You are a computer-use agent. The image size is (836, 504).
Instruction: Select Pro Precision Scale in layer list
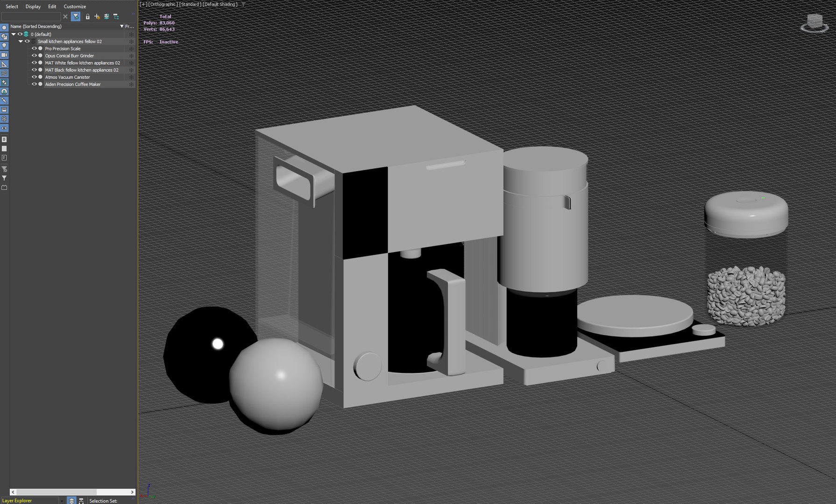(63, 49)
